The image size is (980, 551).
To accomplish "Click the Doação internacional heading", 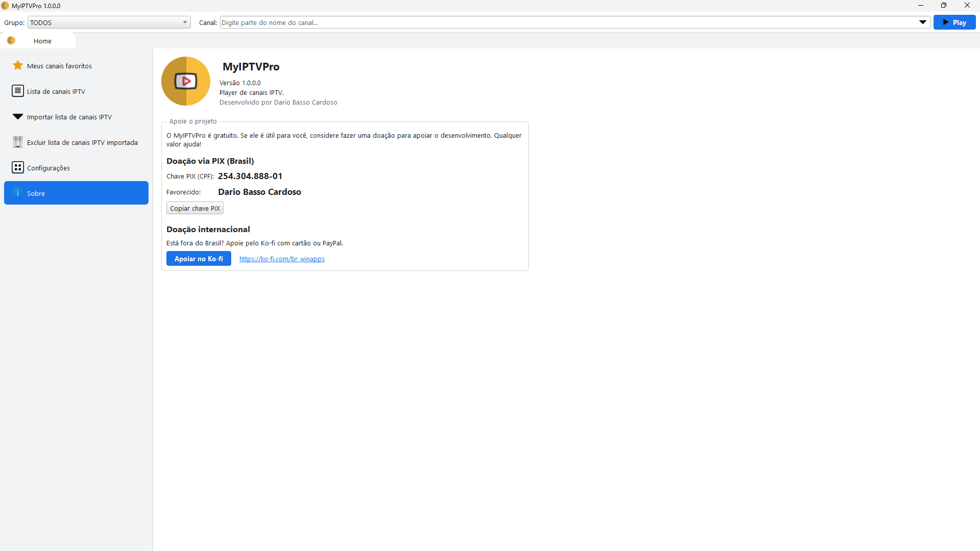I will point(208,229).
